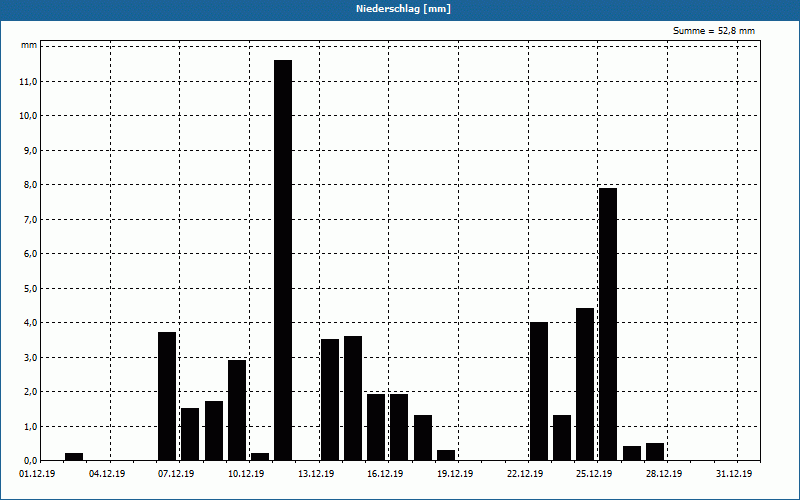Click the 9,0 y-axis value

[29, 151]
